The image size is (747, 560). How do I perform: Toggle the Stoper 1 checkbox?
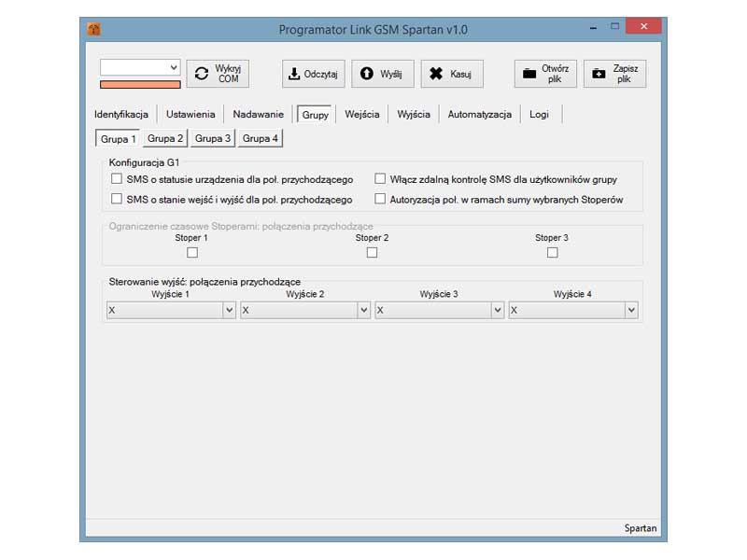click(x=192, y=252)
